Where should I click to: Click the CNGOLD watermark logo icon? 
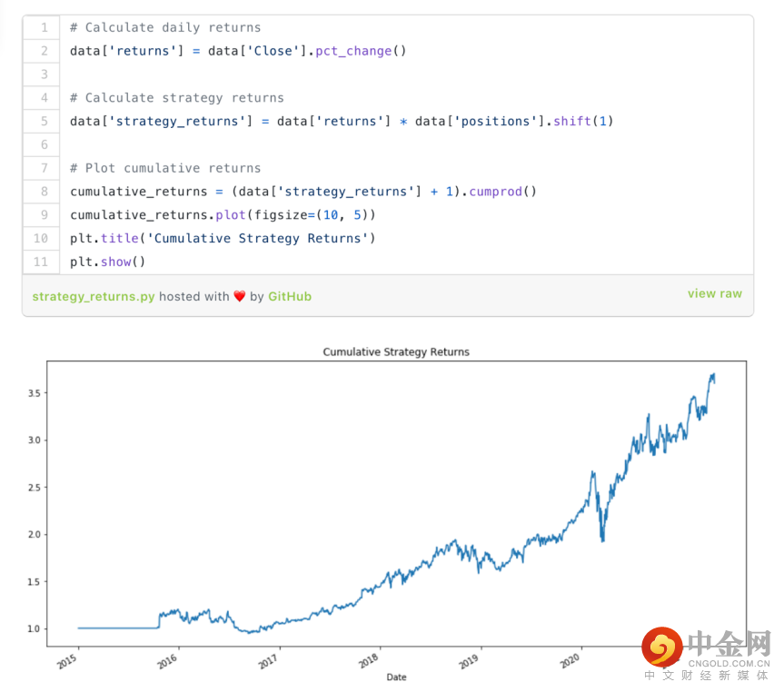point(662,648)
